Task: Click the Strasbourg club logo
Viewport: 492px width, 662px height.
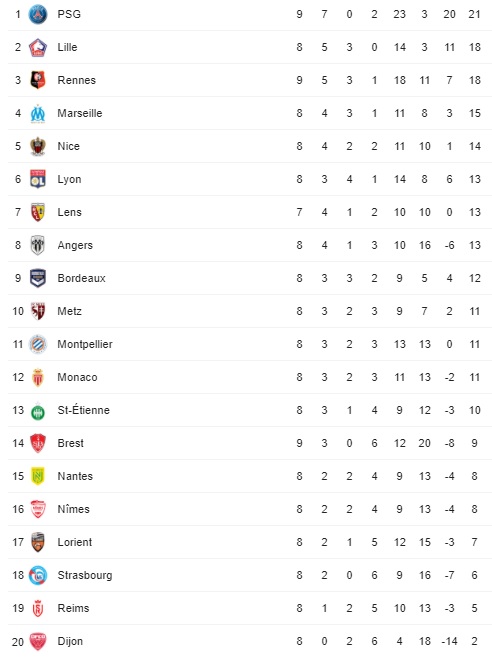Action: [x=38, y=575]
